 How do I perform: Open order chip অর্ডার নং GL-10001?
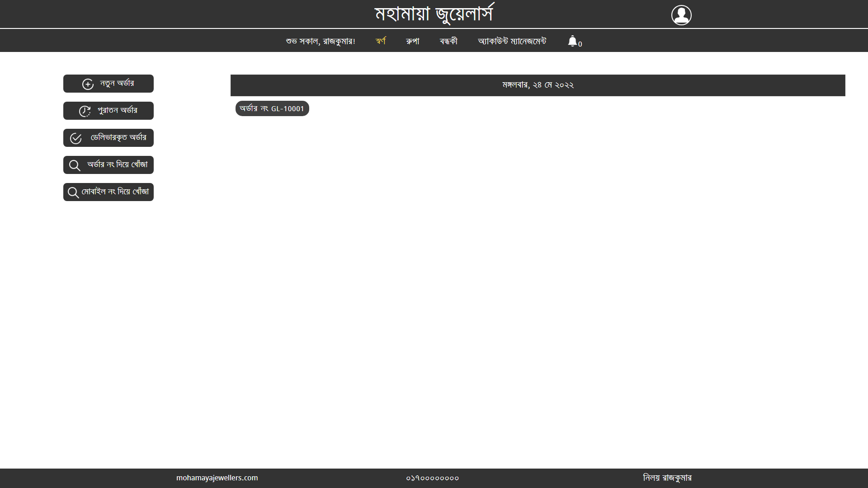[x=272, y=108]
